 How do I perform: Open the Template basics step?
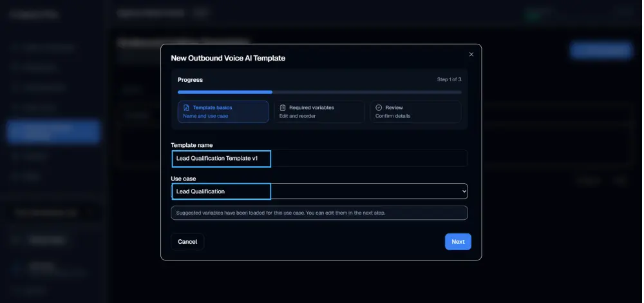[223, 112]
